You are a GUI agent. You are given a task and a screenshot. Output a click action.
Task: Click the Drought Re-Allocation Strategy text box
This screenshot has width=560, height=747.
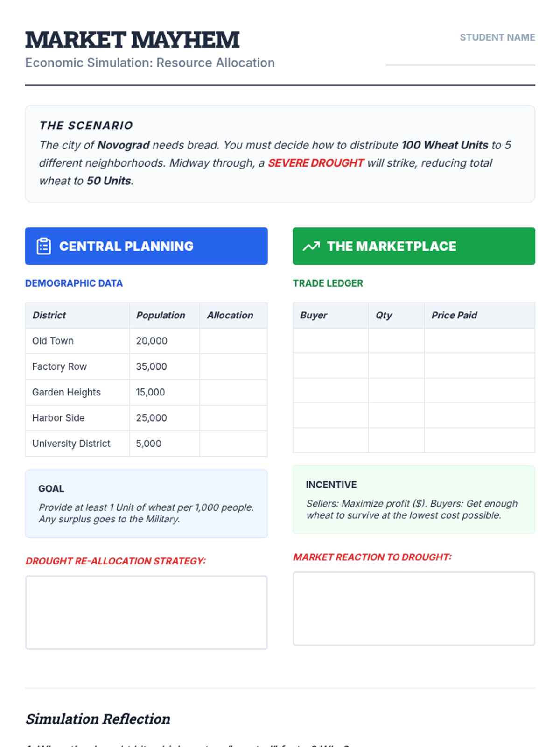(147, 613)
